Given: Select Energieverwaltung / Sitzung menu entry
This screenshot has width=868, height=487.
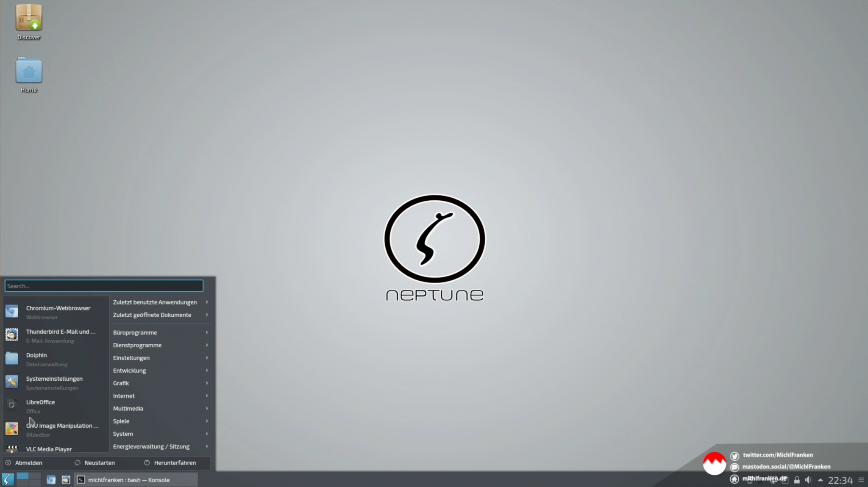Looking at the screenshot, I should pyautogui.click(x=158, y=446).
